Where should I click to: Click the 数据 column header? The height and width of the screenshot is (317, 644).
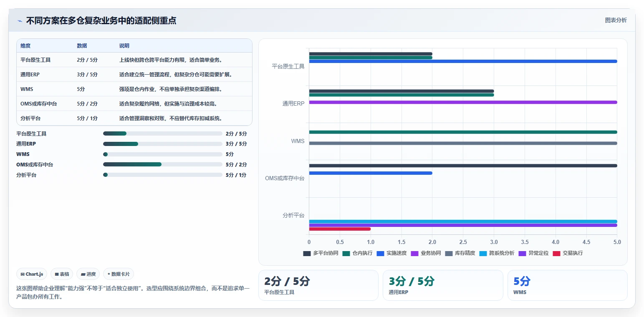tap(82, 46)
